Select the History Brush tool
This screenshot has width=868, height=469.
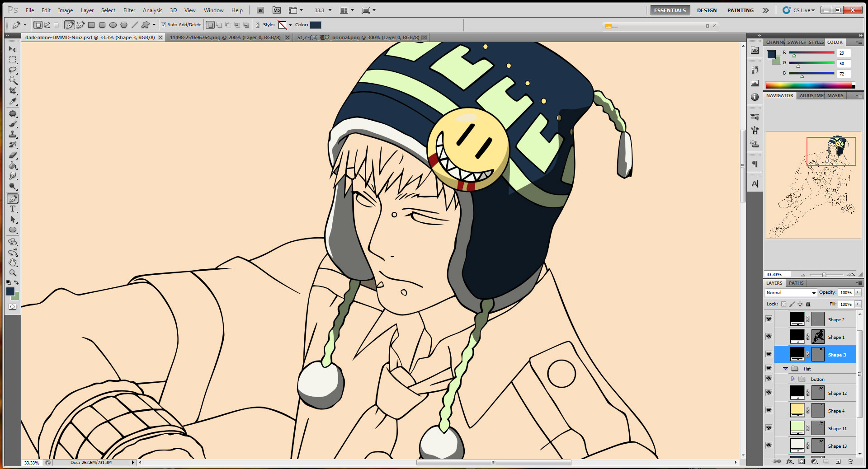(13, 145)
